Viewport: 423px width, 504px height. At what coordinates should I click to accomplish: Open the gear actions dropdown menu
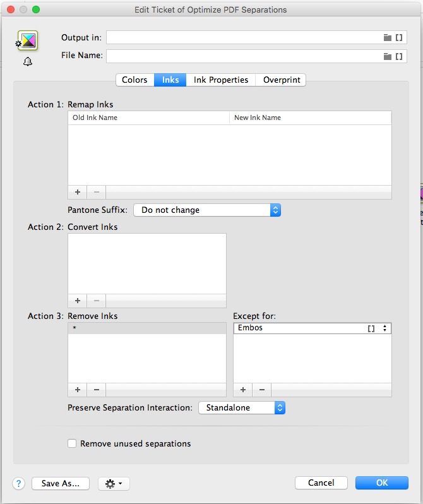click(114, 483)
